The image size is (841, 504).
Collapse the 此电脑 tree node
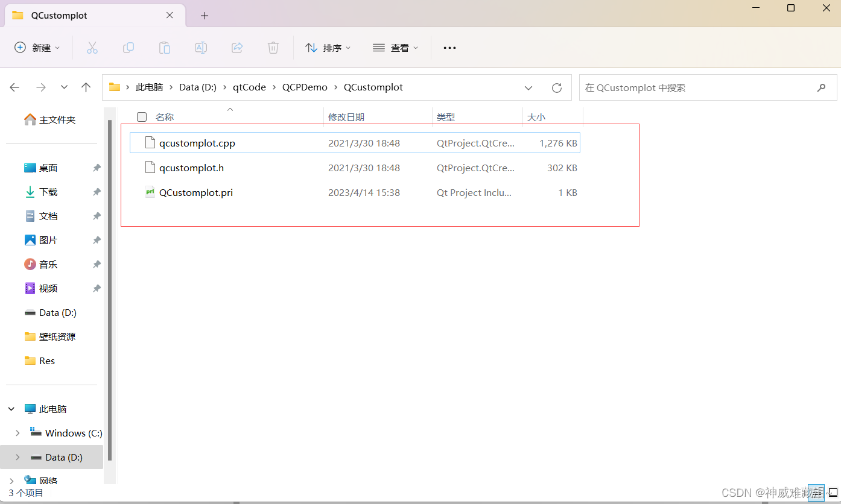tap(11, 409)
